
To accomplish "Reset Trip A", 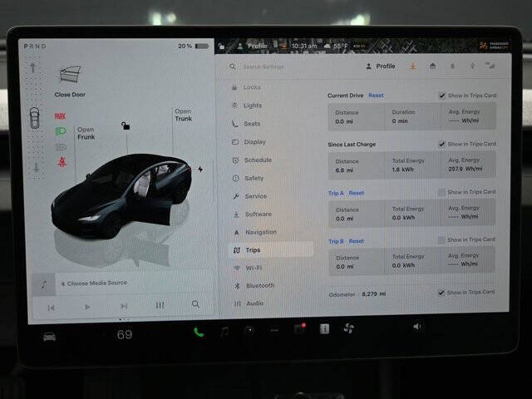I will [357, 193].
